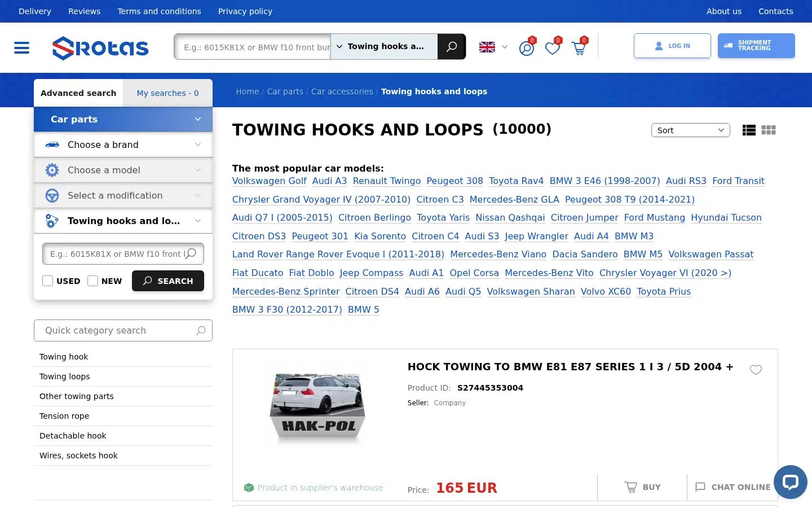Click the Rotas logo

tap(100, 48)
